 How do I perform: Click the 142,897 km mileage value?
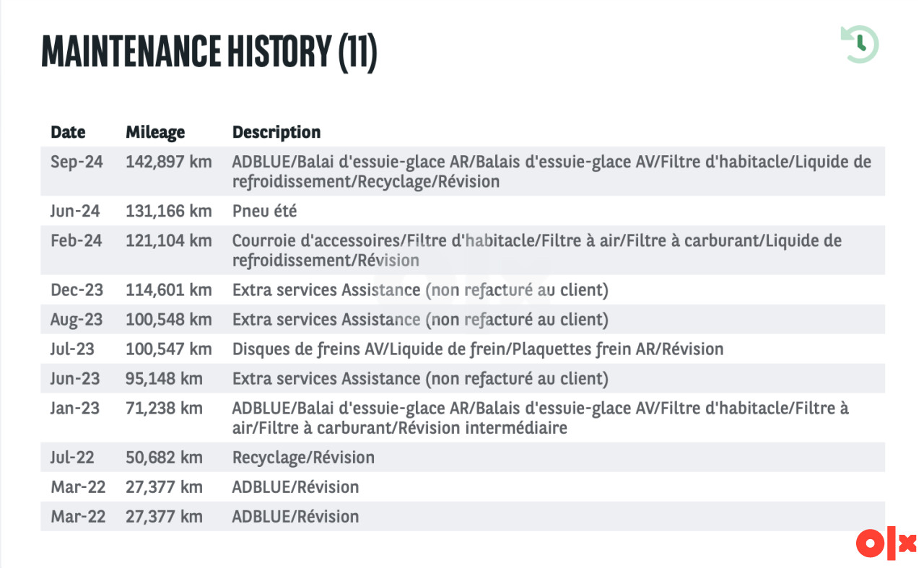tap(169, 162)
